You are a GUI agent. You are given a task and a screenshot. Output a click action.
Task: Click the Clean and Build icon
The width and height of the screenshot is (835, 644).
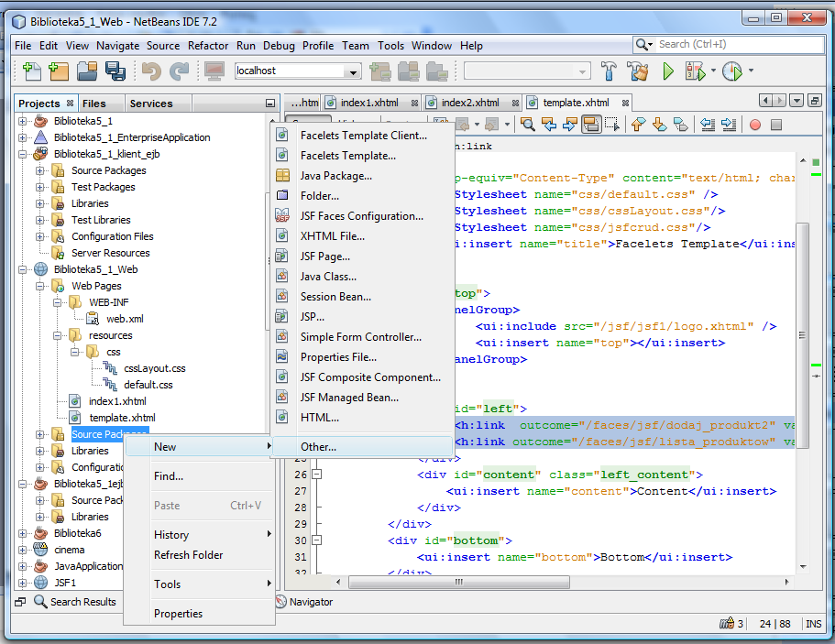637,71
